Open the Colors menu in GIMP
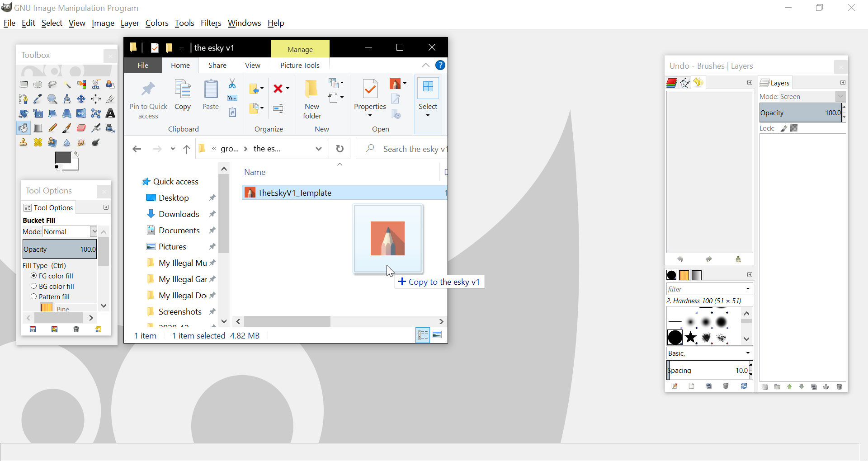The width and height of the screenshot is (868, 461). [x=157, y=23]
